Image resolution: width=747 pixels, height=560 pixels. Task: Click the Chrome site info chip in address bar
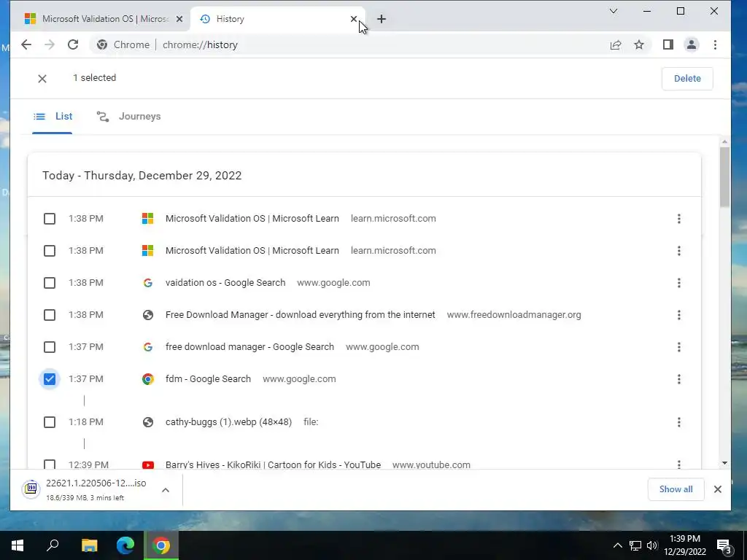[123, 44]
